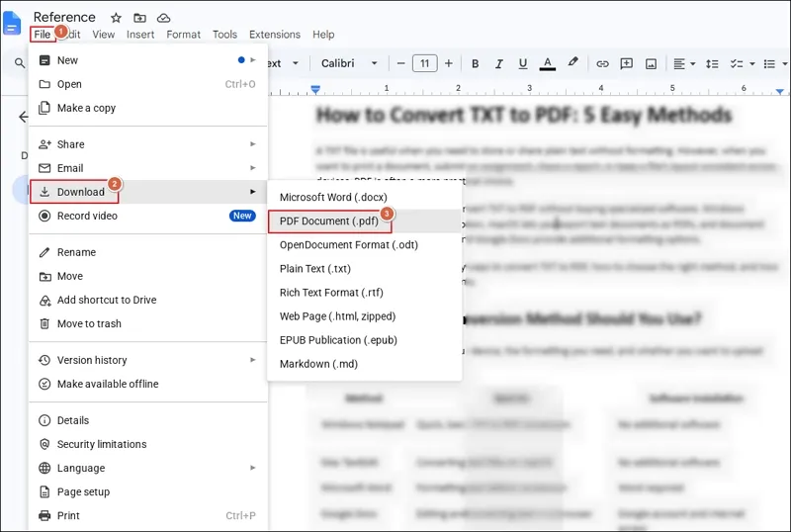Toggle underline formatting
Viewport: 791px width, 532px height.
(x=523, y=63)
